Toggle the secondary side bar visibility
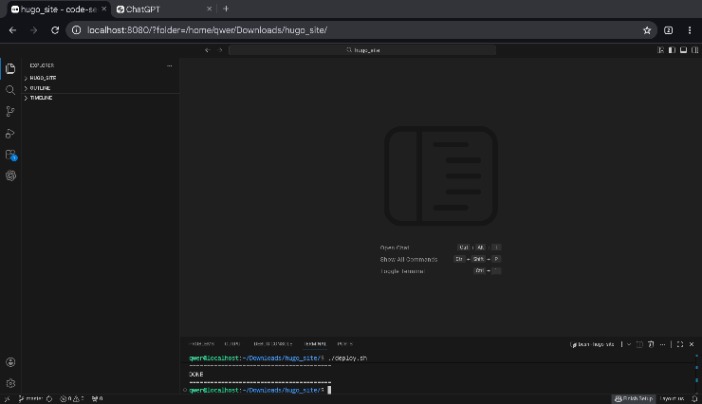Screen dimensions: 702x404 (x=694, y=50)
